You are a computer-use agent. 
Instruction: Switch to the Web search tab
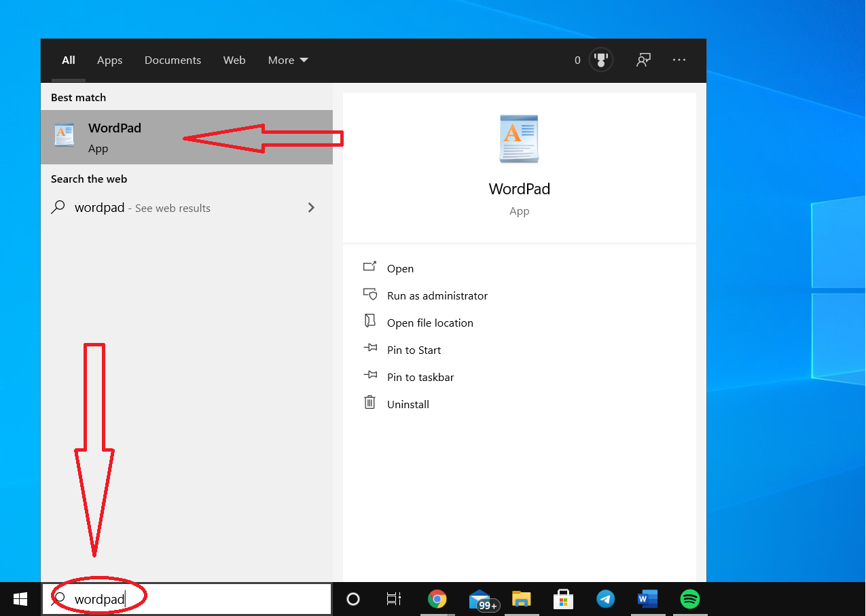pyautogui.click(x=234, y=60)
